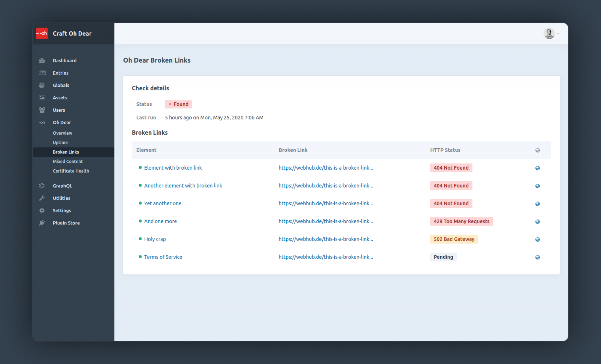Follow broken link URL in Terms of Service row

[x=326, y=257]
